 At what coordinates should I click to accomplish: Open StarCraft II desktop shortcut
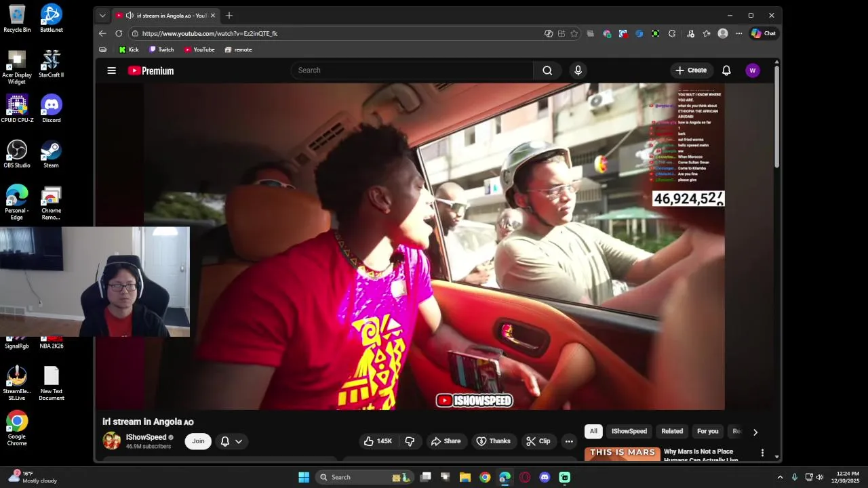pyautogui.click(x=52, y=64)
